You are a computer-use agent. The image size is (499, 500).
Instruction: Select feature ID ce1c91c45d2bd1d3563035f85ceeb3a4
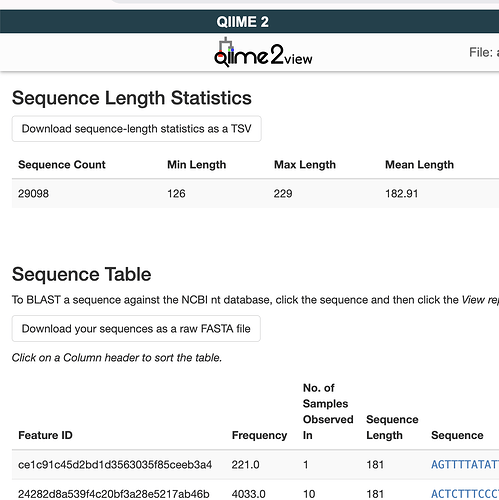pos(115,464)
